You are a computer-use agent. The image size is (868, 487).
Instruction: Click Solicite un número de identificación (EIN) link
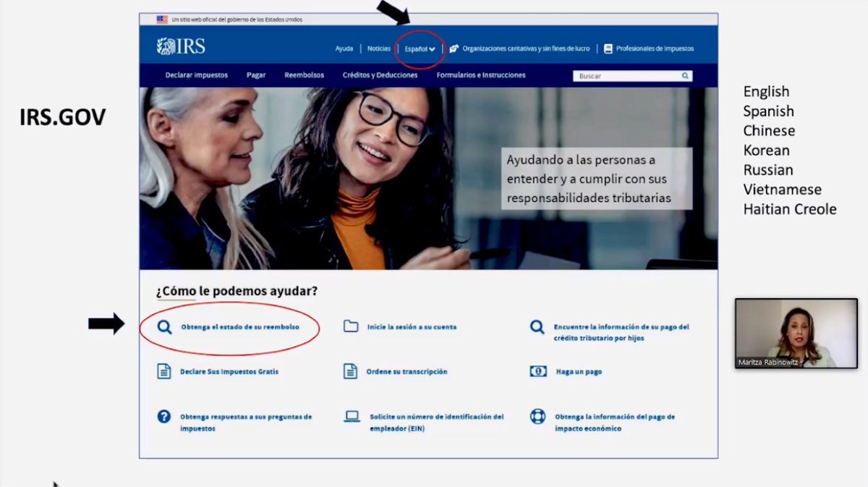(437, 423)
